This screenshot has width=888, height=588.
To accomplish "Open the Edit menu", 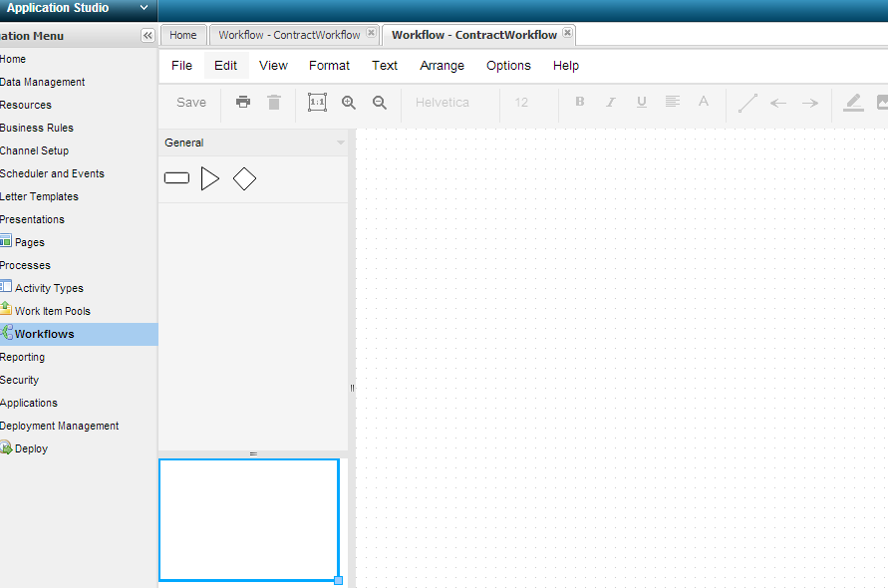I will (x=225, y=66).
